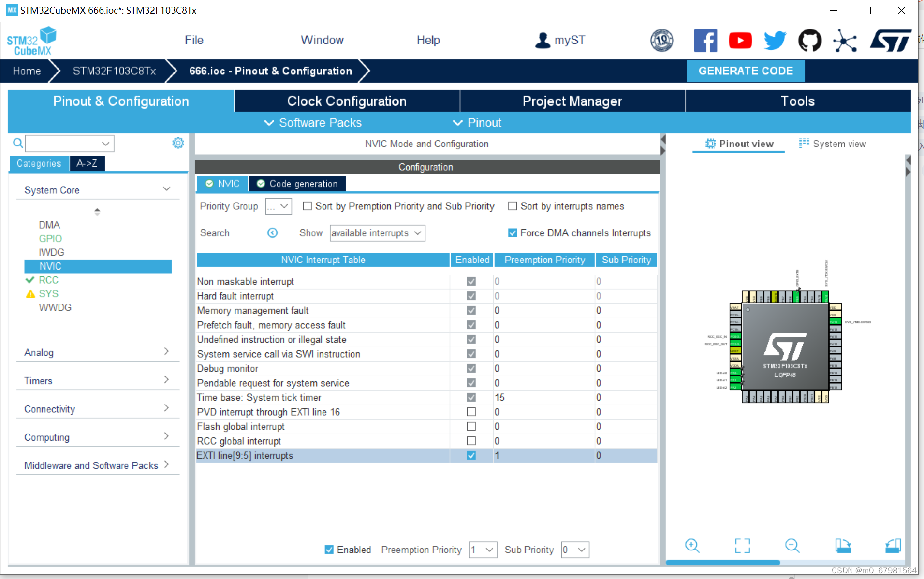The image size is (924, 579).
Task: Open the YouTube link icon
Action: click(x=740, y=41)
